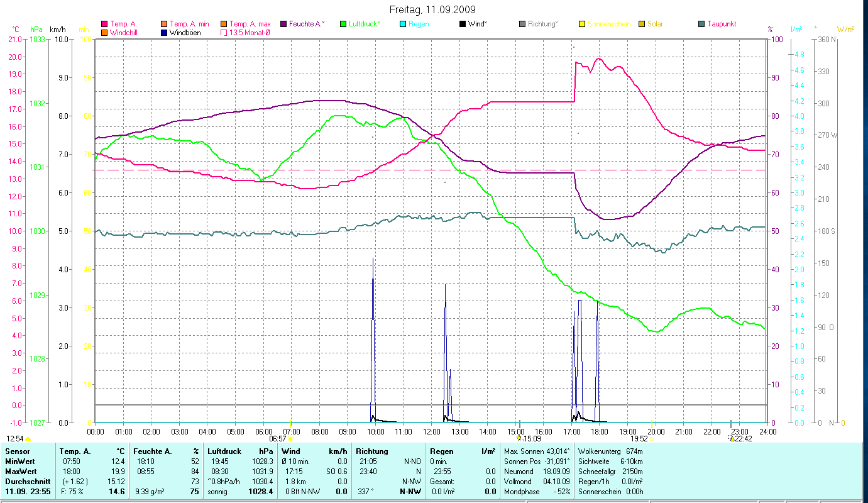This screenshot has height=503, width=868.
Task: Click the Vollmond 04.10.09 entry
Action: pyautogui.click(x=537, y=482)
